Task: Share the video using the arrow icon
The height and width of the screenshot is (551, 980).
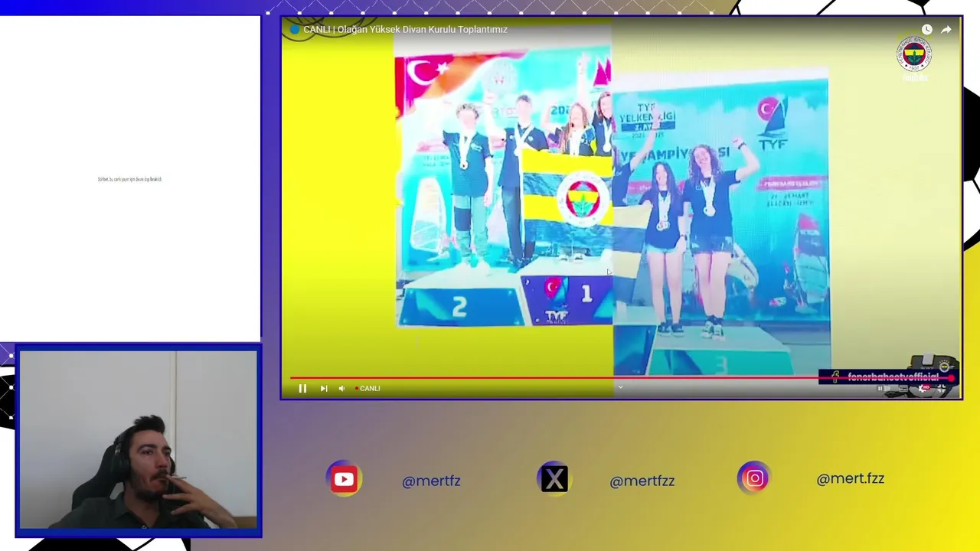Action: click(x=946, y=30)
